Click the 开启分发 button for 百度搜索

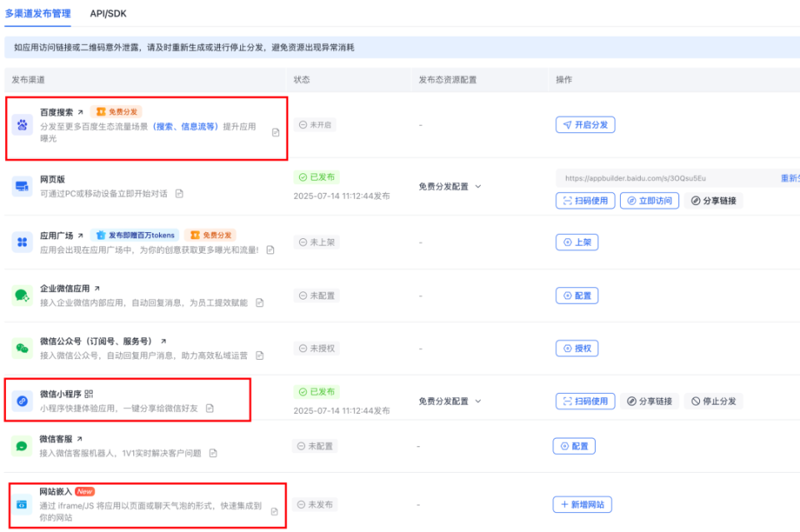[586, 124]
